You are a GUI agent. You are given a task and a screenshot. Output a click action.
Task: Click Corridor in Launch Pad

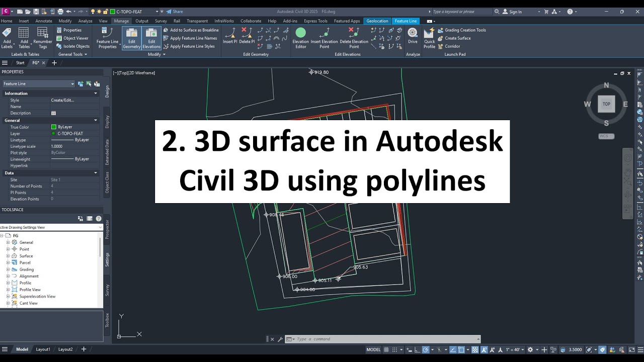pos(449,46)
